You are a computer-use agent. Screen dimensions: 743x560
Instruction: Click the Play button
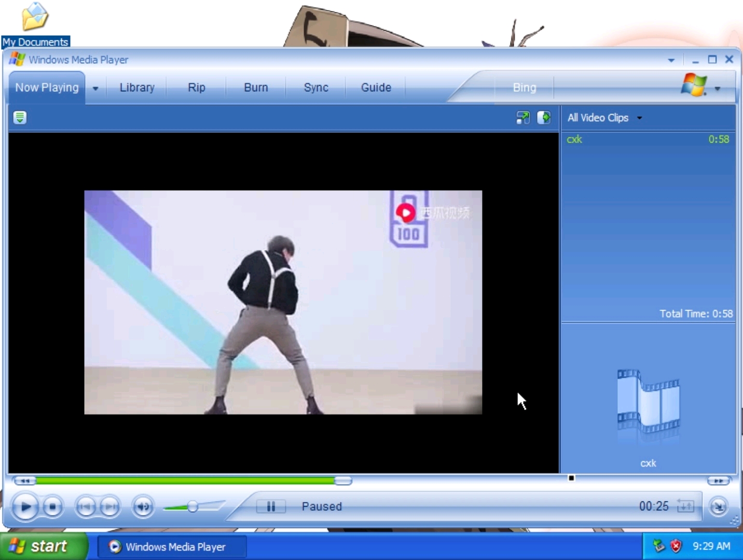point(25,506)
